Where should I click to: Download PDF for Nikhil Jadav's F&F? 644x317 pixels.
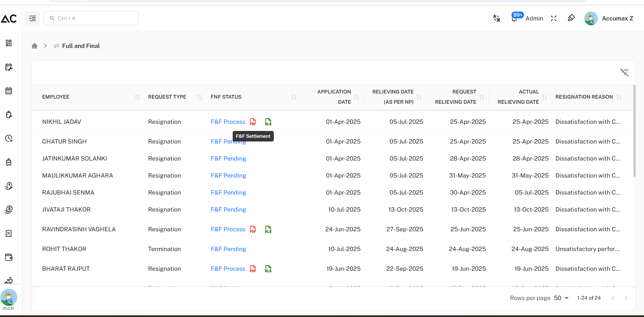pyautogui.click(x=253, y=122)
